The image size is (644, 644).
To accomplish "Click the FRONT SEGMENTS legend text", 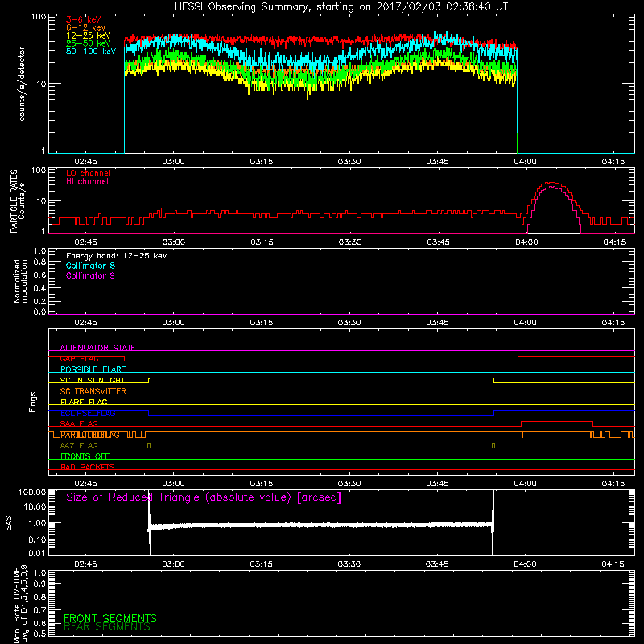I will point(110,618).
